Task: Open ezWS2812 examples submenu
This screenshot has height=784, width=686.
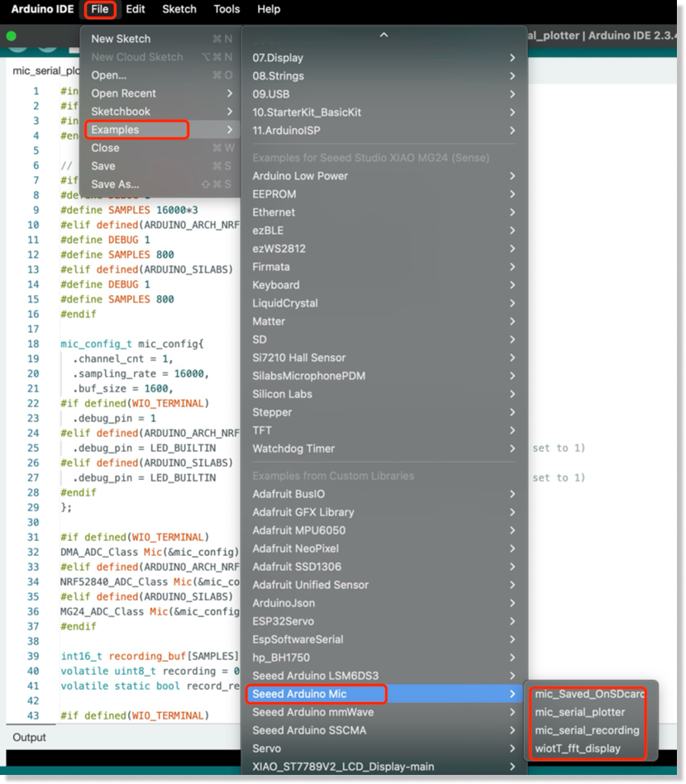Action: (383, 249)
